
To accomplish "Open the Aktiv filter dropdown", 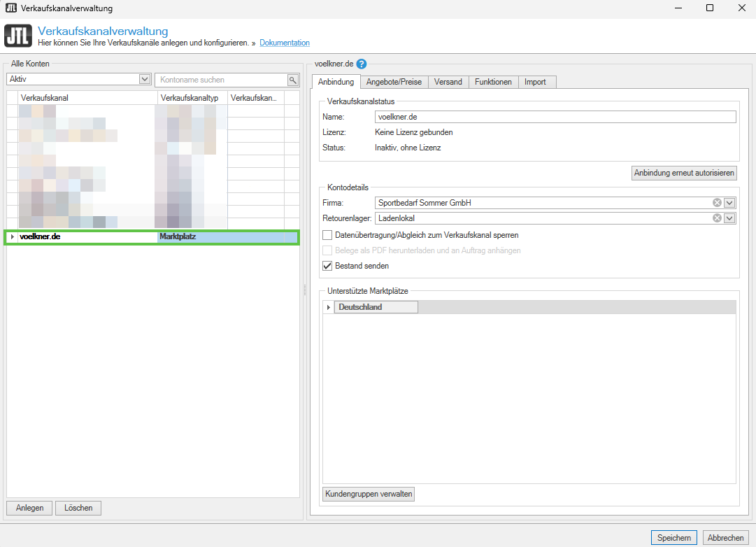I will click(x=145, y=80).
